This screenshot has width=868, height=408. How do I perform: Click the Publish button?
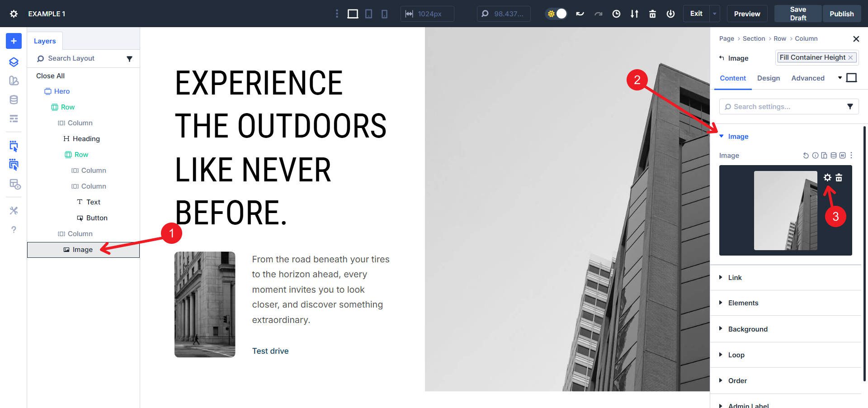[x=841, y=14]
